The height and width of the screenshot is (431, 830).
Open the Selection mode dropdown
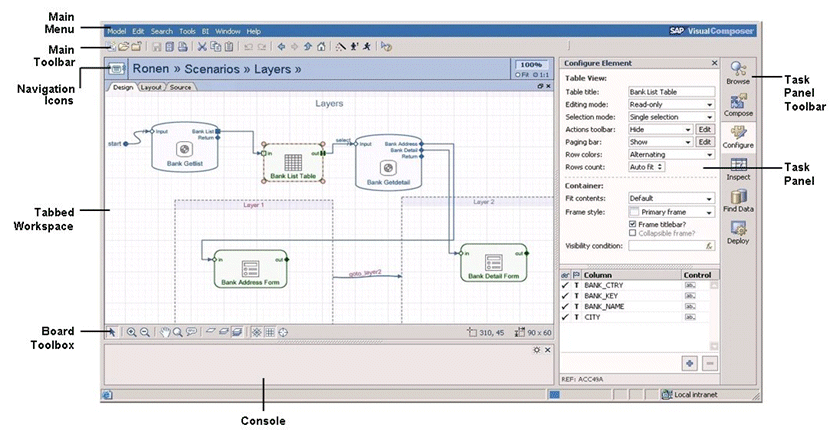(x=671, y=117)
